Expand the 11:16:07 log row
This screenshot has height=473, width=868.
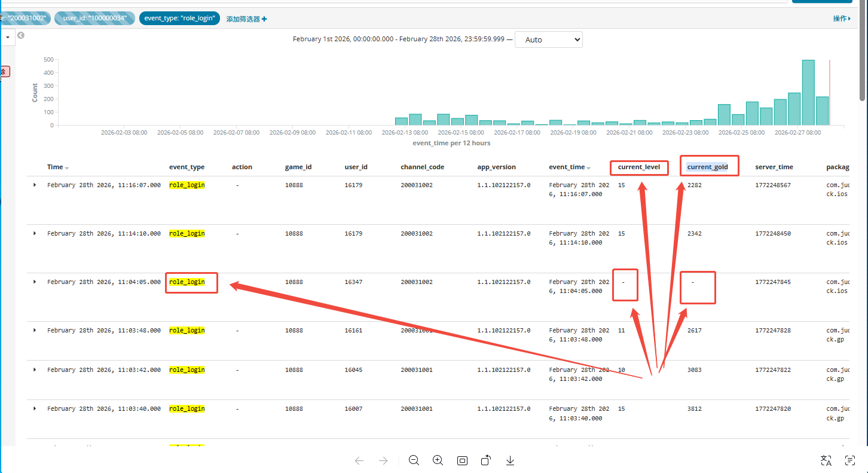(x=35, y=185)
